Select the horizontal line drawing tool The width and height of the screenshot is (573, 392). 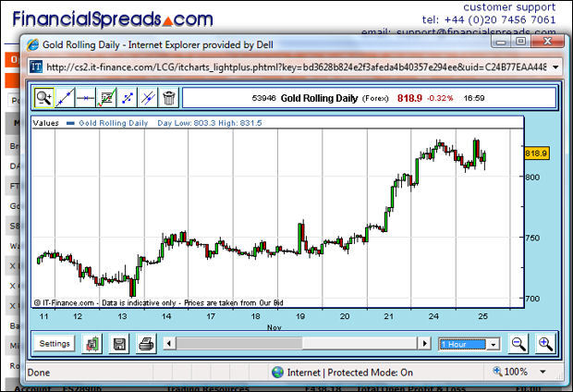click(86, 98)
